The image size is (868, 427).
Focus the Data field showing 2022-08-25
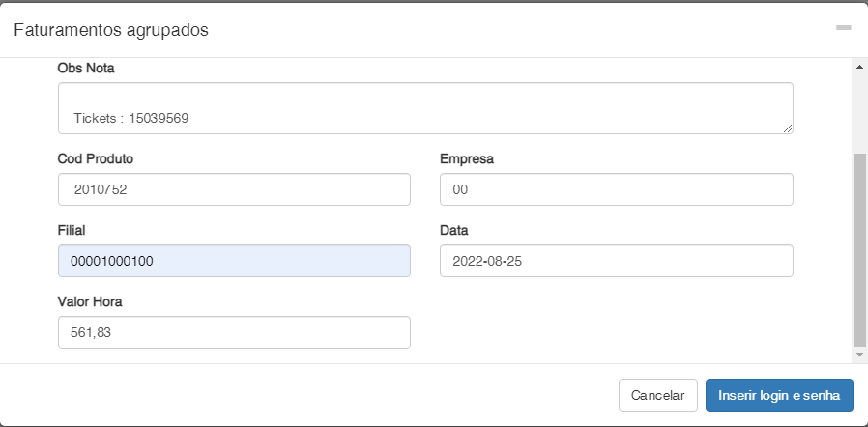coord(616,261)
